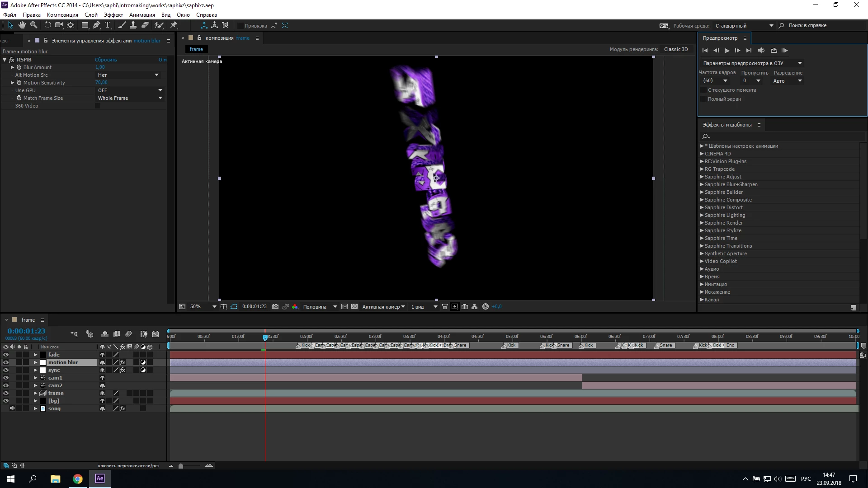Pick the Rotation tool
868x488 pixels.
point(47,25)
